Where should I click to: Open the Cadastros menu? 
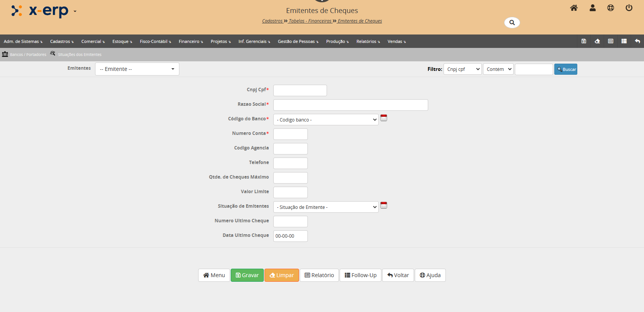pos(61,41)
